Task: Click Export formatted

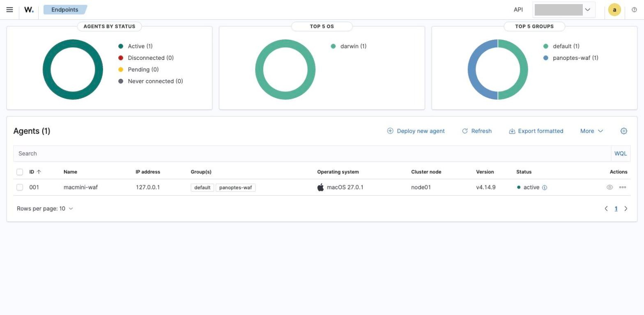Action: point(536,131)
